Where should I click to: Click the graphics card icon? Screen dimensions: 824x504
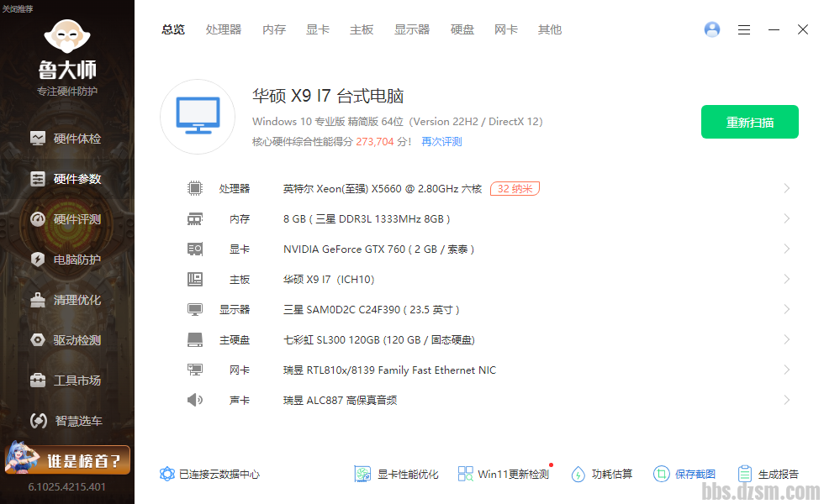195,249
